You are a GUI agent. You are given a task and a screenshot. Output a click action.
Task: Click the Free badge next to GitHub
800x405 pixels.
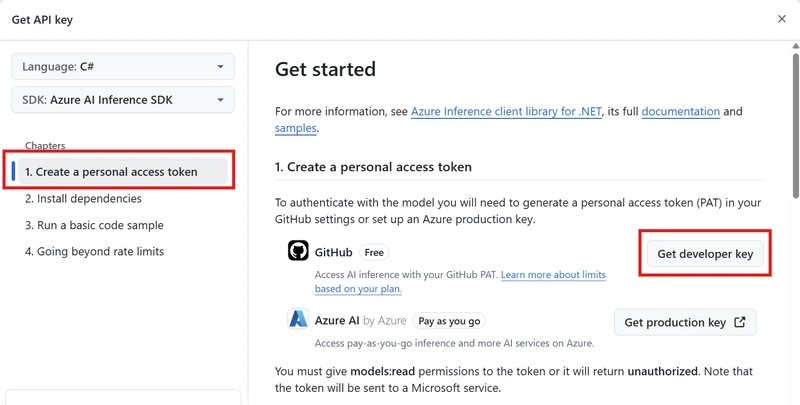374,252
